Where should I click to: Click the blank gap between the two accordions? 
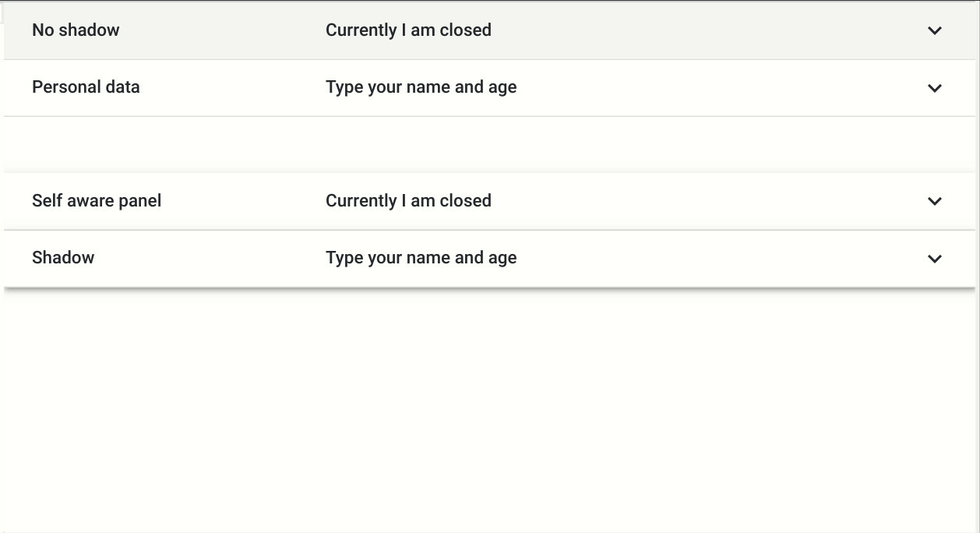489,145
